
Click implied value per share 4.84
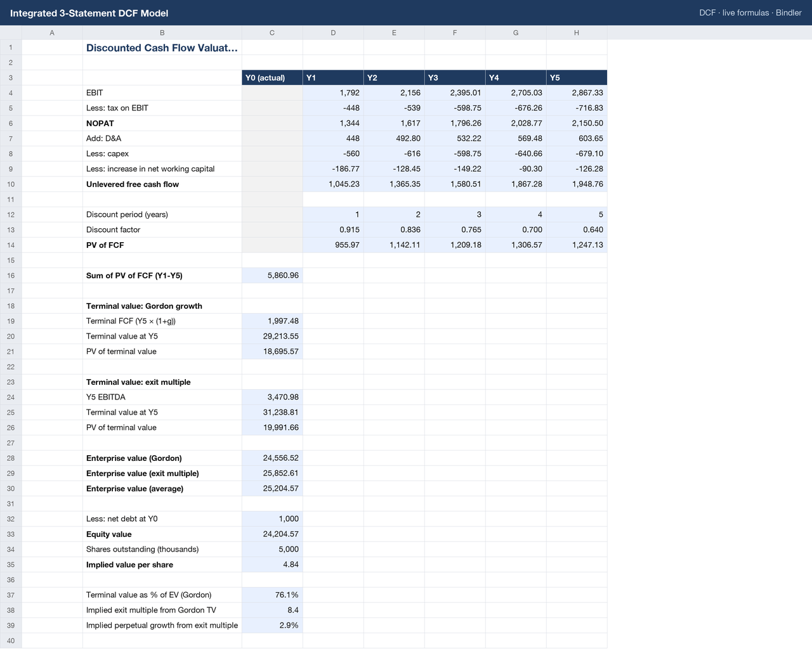272,565
